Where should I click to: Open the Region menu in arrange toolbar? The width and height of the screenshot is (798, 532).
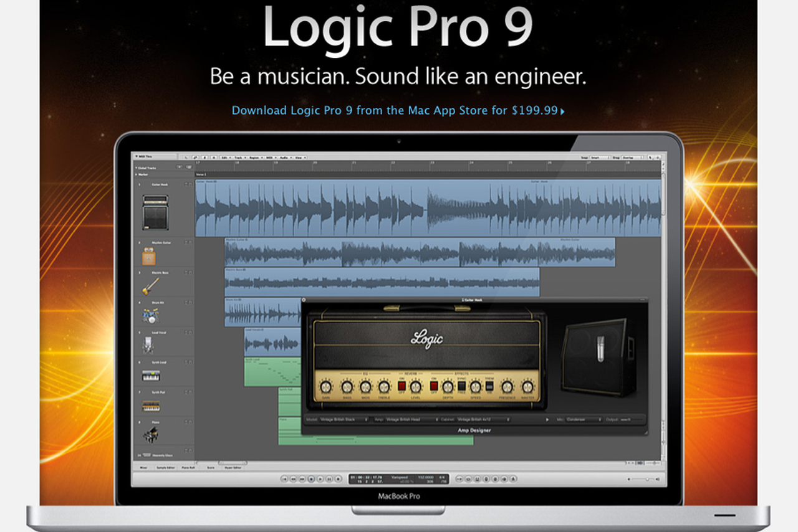click(x=252, y=158)
